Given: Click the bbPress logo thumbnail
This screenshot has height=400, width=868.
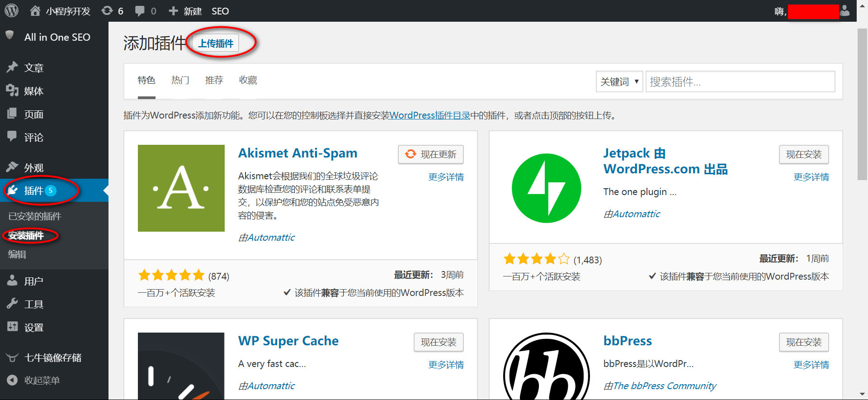Looking at the screenshot, I should (x=547, y=366).
